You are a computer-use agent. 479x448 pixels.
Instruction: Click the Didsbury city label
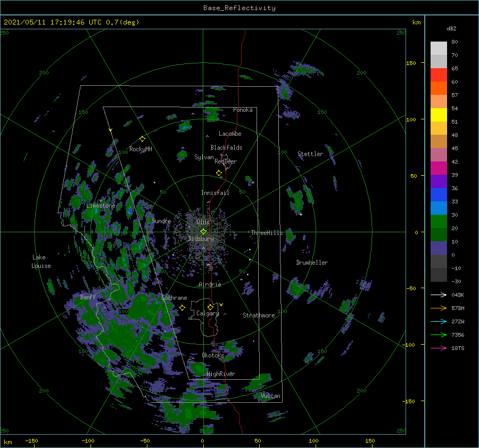[x=201, y=239]
